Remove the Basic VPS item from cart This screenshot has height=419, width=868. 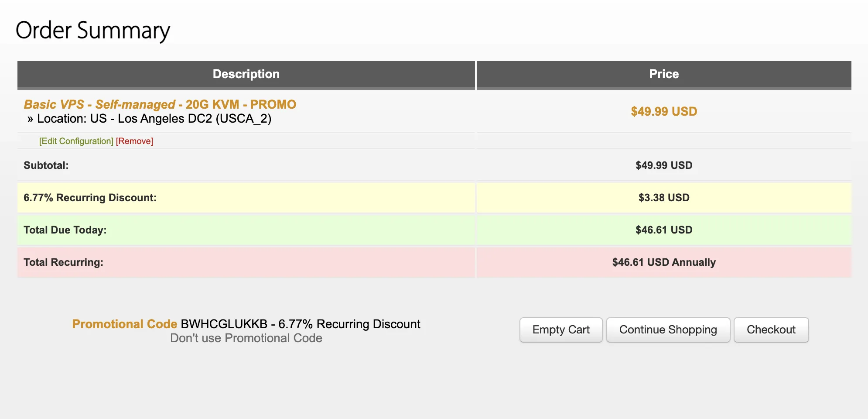click(x=134, y=141)
